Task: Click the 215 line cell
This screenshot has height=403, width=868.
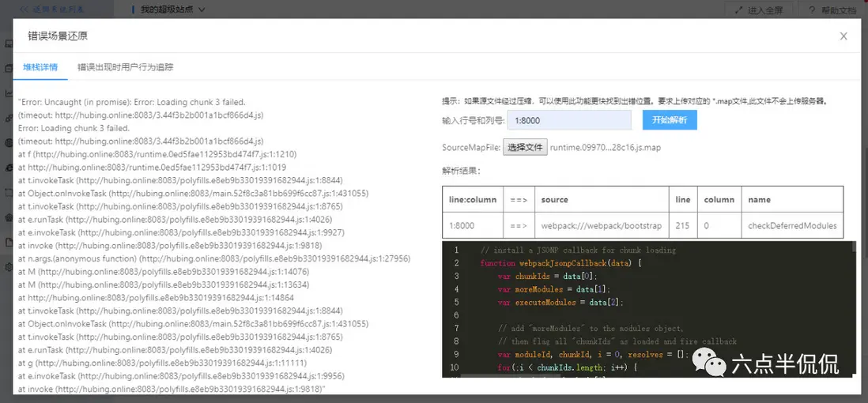Action: pos(683,226)
